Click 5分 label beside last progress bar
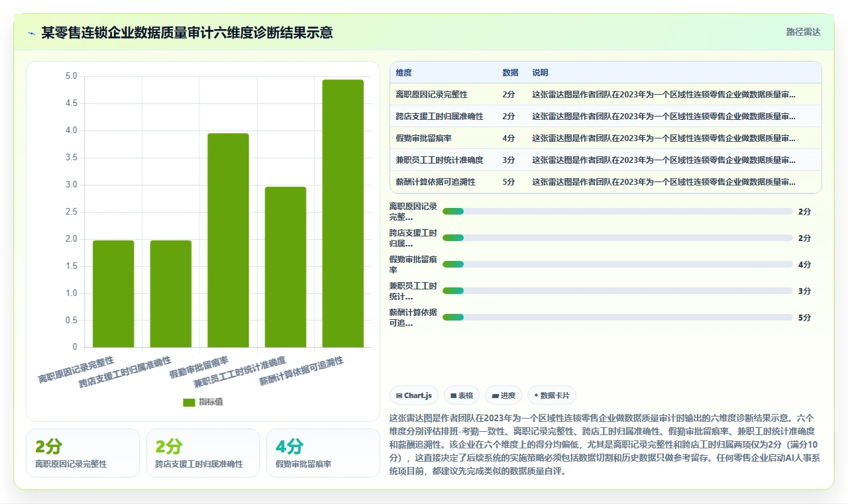This screenshot has height=504, width=848. click(804, 317)
